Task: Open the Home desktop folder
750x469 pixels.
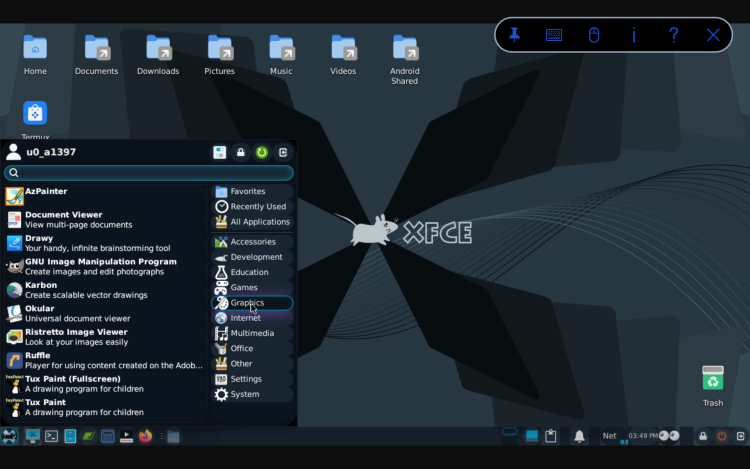Action: tap(35, 55)
